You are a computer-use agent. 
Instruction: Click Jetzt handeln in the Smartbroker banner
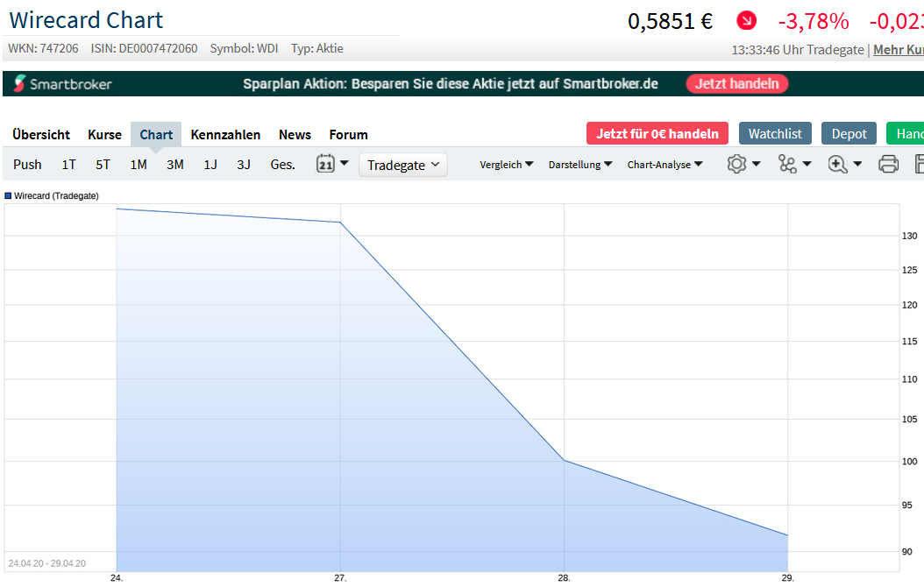pyautogui.click(x=736, y=83)
